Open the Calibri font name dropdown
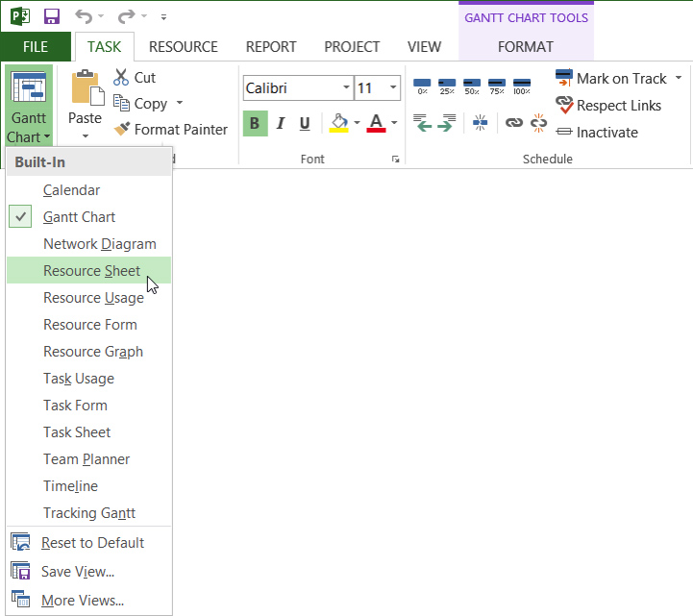The width and height of the screenshot is (693, 616). point(346,87)
